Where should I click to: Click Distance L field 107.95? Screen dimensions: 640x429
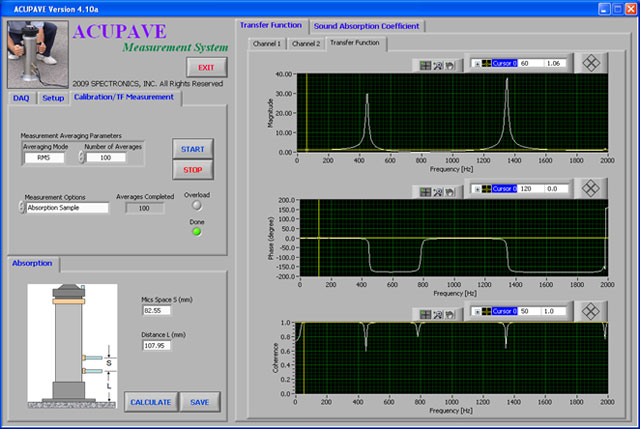tap(156, 345)
